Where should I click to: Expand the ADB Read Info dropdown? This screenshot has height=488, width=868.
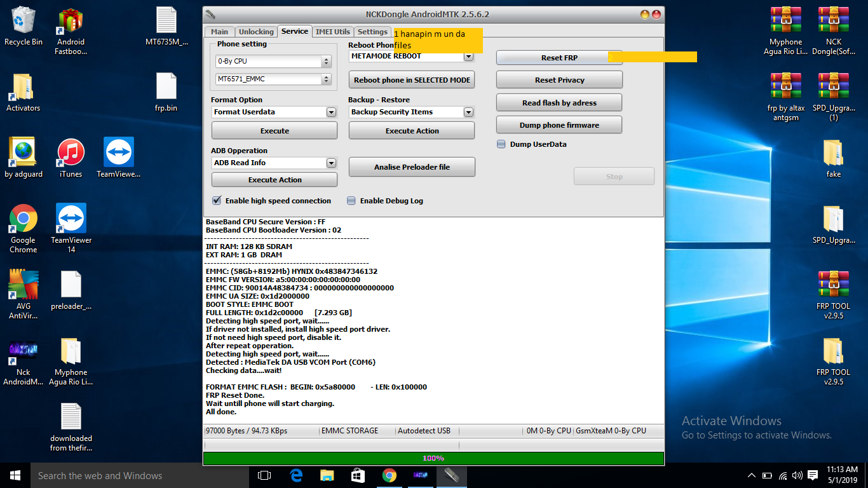[x=331, y=163]
